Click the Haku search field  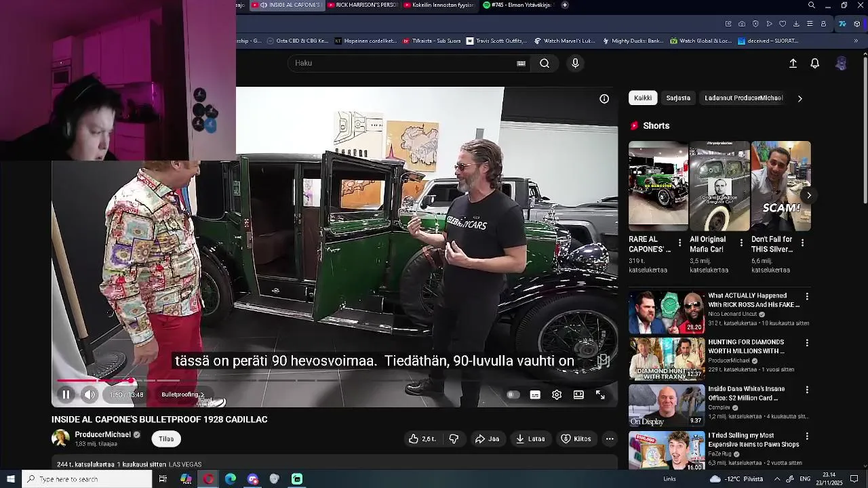(403, 63)
